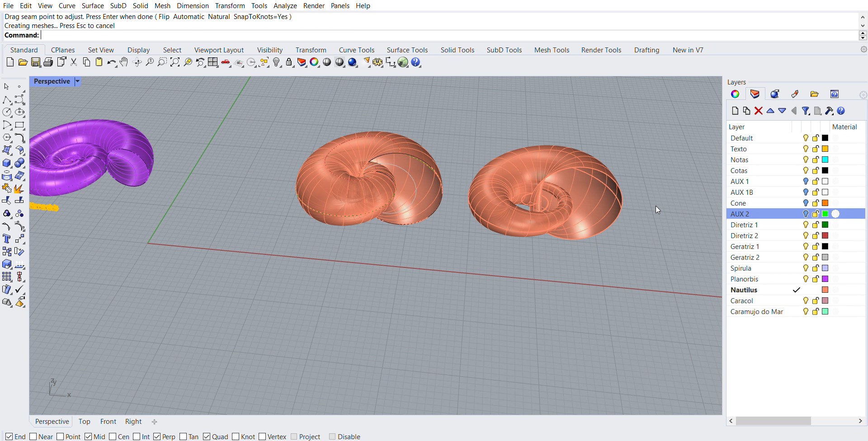Toggle the End osnap checkbox

coord(9,436)
